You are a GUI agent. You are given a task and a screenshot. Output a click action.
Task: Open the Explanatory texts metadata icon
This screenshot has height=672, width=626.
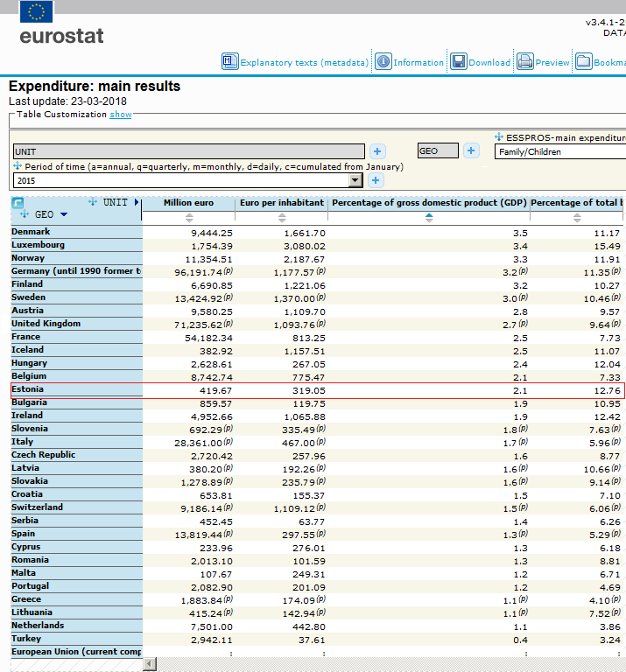pyautogui.click(x=229, y=61)
